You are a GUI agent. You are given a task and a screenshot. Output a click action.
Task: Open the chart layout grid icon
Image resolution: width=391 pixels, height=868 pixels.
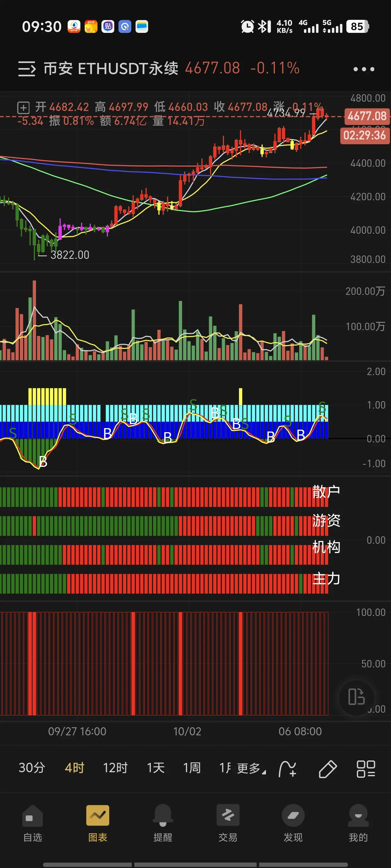tap(366, 769)
